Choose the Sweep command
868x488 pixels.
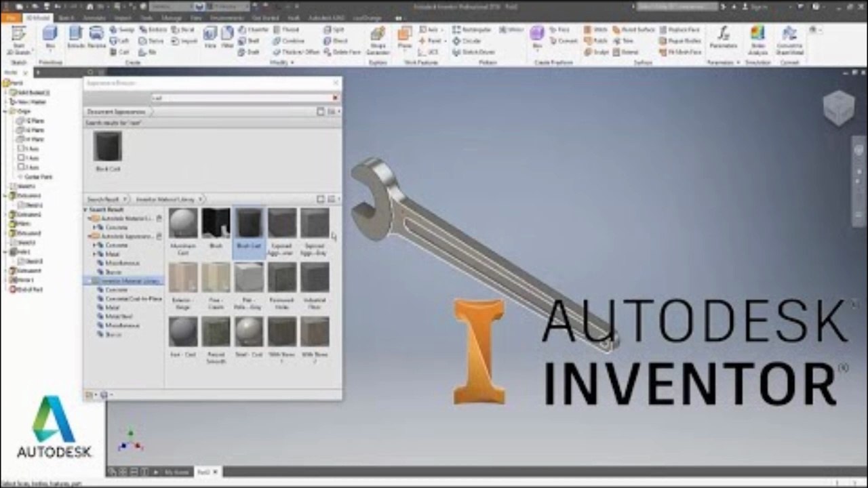click(122, 30)
